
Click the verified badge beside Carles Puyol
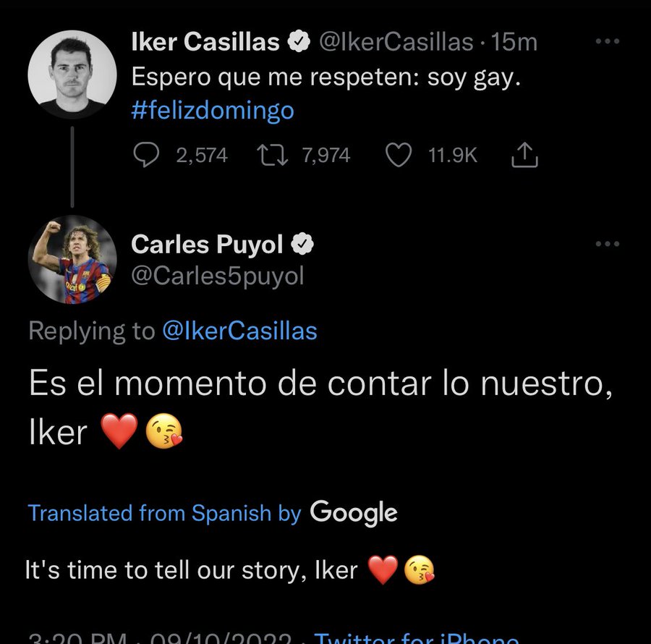click(302, 245)
